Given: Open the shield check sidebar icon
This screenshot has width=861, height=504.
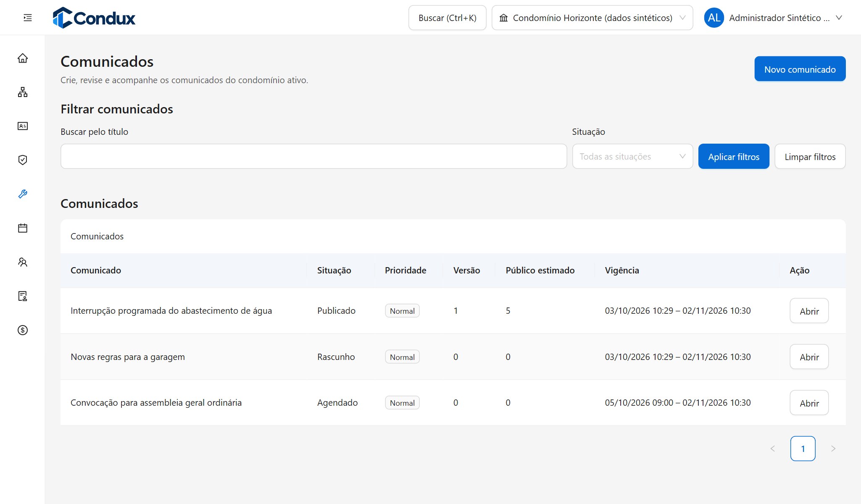Looking at the screenshot, I should coord(23,160).
